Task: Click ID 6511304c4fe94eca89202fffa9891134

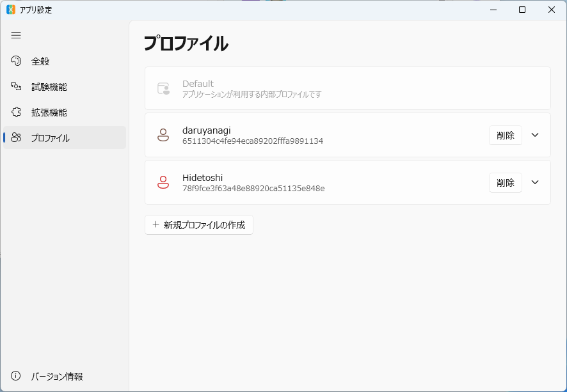Action: coord(253,141)
